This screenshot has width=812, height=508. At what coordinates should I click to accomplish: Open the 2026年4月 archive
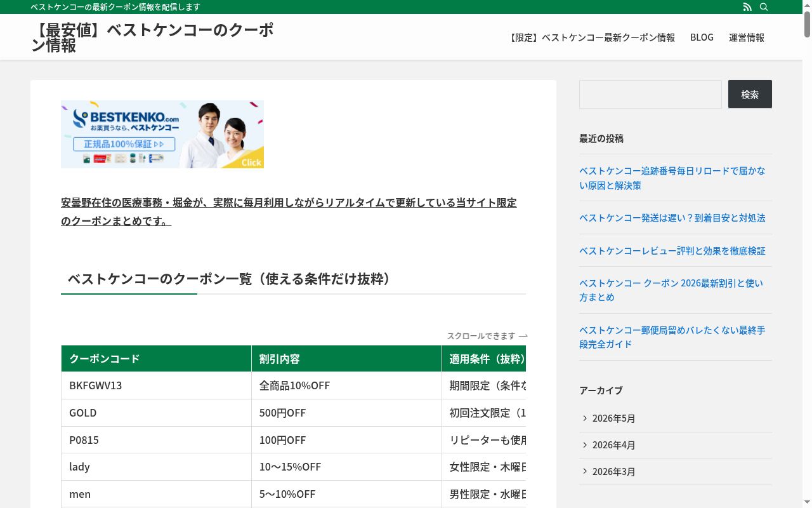[613, 445]
